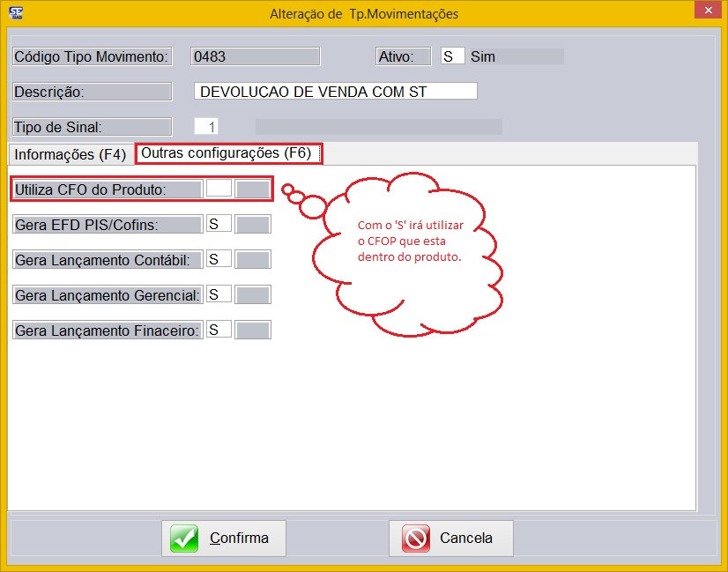This screenshot has height=572, width=728.
Task: Click the green checkmark Confirma icon
Action: pos(185,538)
